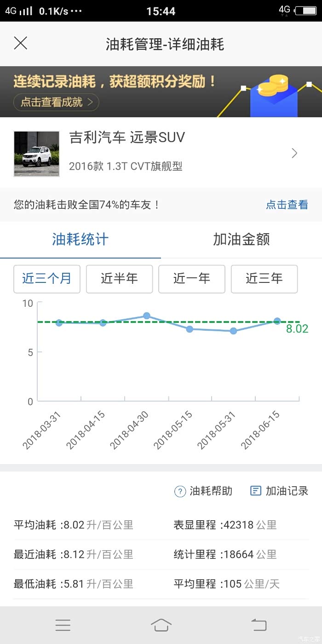The width and height of the screenshot is (322, 644).
Task: Tap the 点击查看 ranking link
Action: (287, 205)
